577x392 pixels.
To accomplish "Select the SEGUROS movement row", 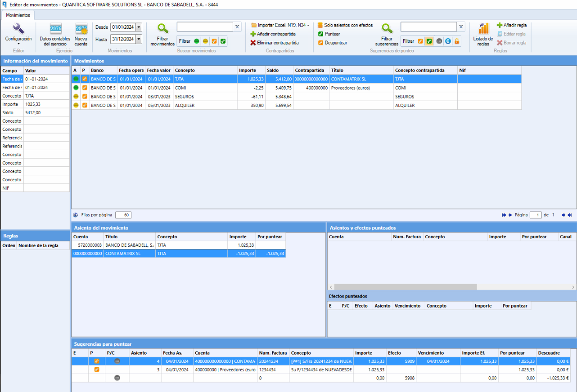I will [x=296, y=97].
